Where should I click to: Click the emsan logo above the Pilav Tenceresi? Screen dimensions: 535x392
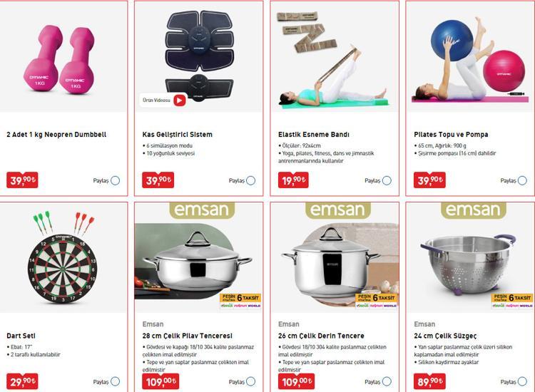pos(202,210)
